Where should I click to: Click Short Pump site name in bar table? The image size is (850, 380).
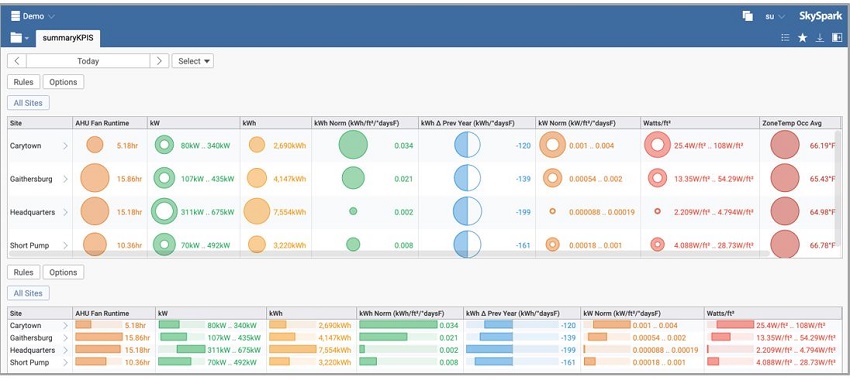[x=29, y=362]
